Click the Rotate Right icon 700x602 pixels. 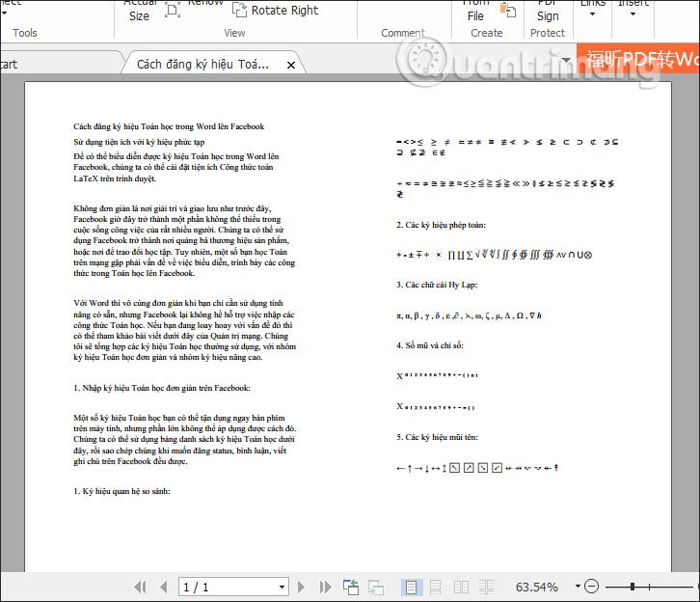click(x=240, y=10)
